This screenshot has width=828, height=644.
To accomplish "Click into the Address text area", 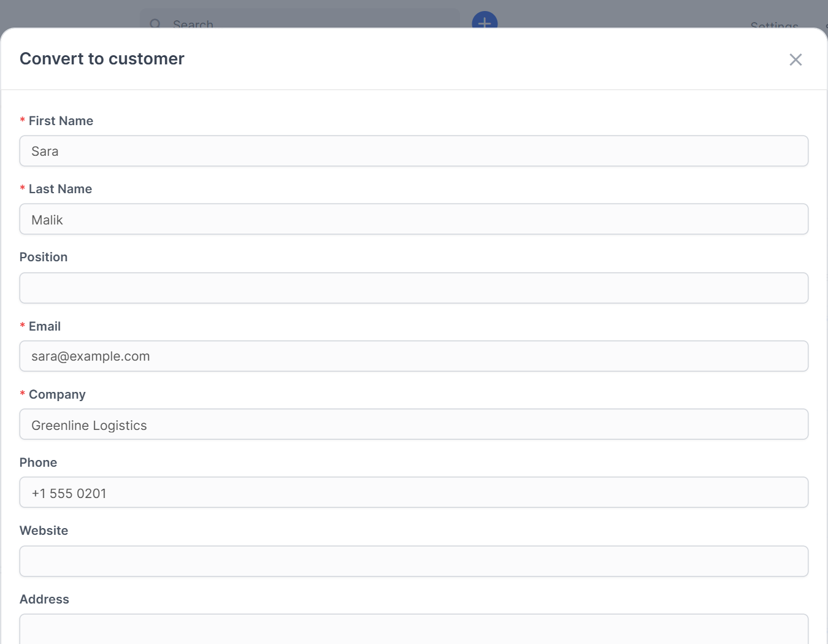I will coord(414,629).
